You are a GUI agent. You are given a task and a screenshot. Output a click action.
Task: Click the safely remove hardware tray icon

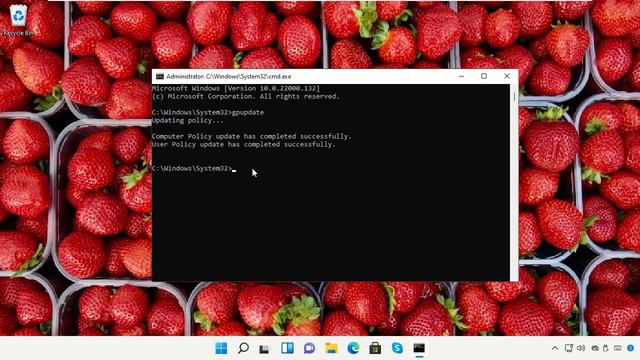point(606,348)
